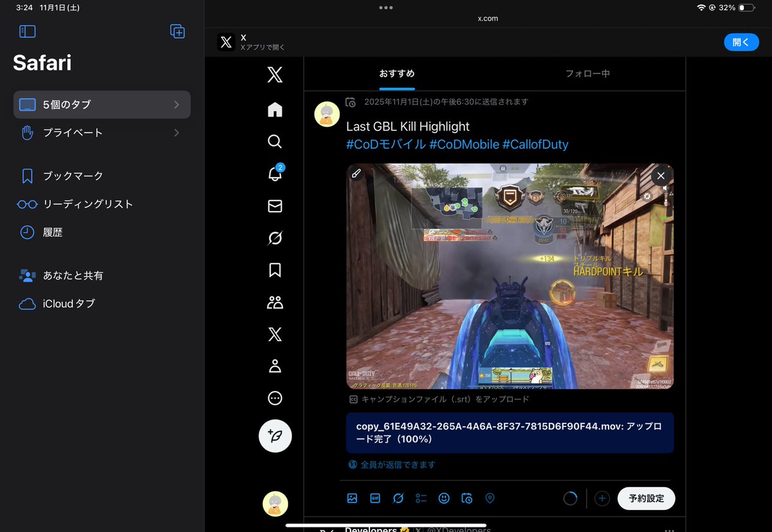The image size is (772, 532).
Task: Tap the clock icon beside 履歴
Action: [x=27, y=232]
